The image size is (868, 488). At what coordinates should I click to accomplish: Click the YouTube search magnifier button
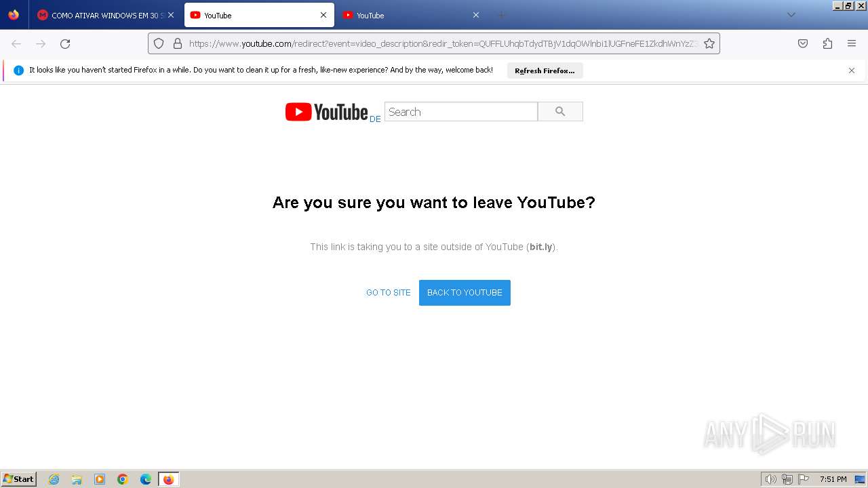point(560,112)
